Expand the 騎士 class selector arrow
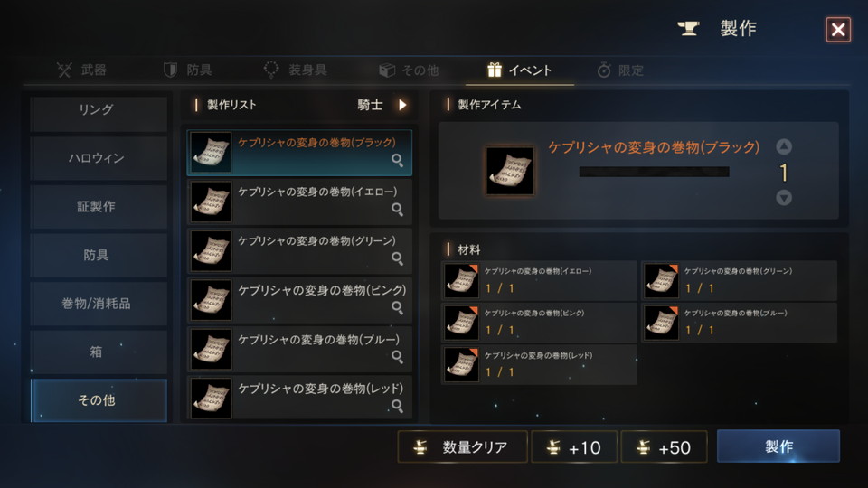This screenshot has width=868, height=488. pos(403,105)
